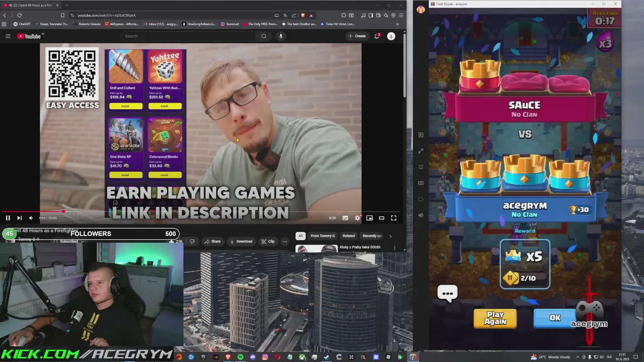
Task: Click OK in Clash Royale results
Action: tap(555, 318)
